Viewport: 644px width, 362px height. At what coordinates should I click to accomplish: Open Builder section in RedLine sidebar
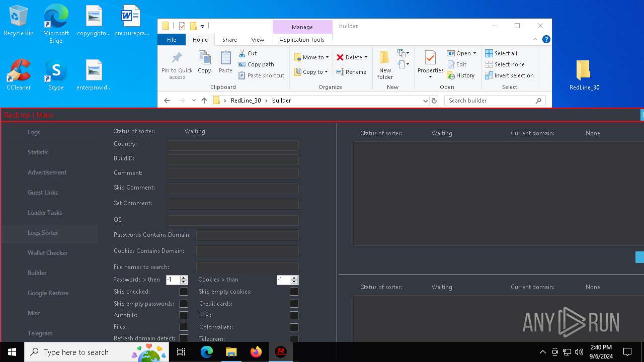tap(37, 273)
